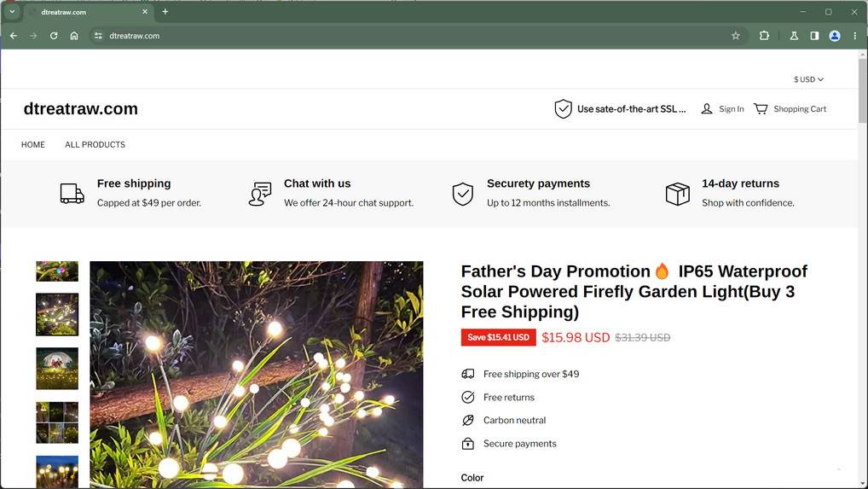Open a new browser tab
Image resolution: width=868 pixels, height=489 pixels.
tap(165, 12)
